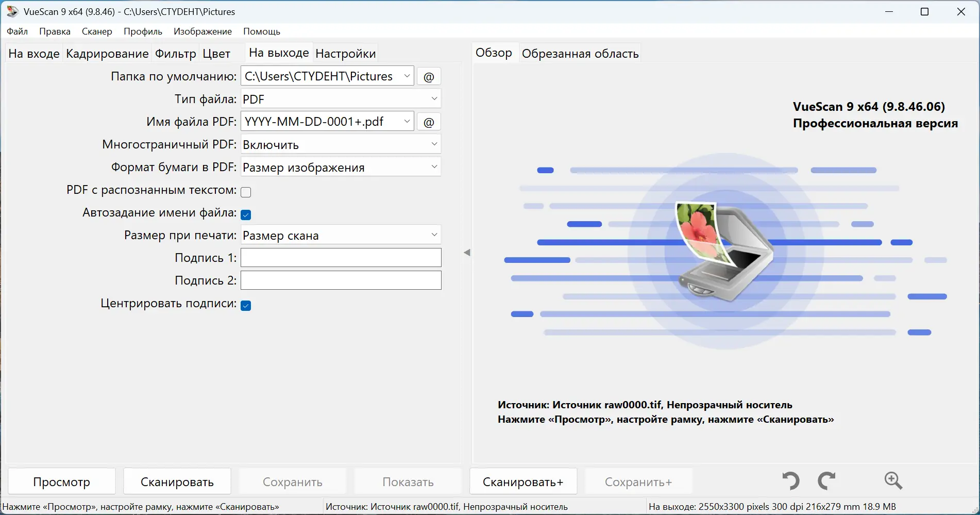Click the zoom in magnifier icon
The image size is (980, 515).
tap(893, 480)
